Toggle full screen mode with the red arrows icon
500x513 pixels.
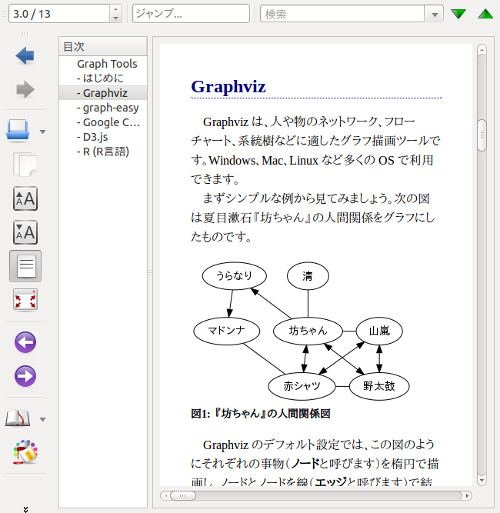(x=25, y=300)
